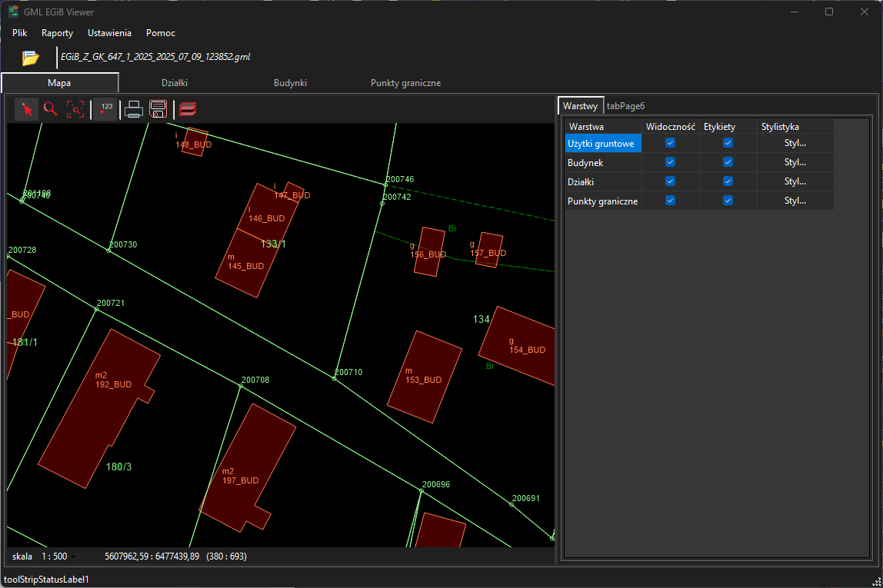Viewport: 883px width, 588px height.
Task: Open the Raporty menu
Action: point(57,33)
